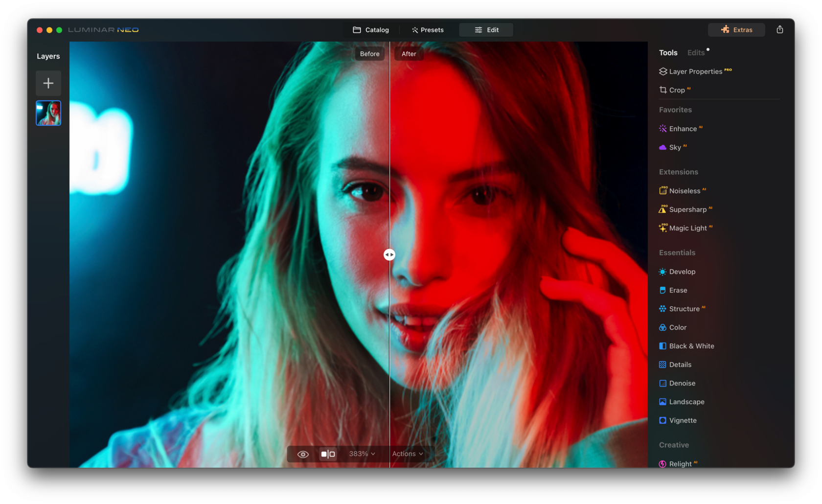This screenshot has width=822, height=504.
Task: Expand the Actions dropdown
Action: [409, 454]
